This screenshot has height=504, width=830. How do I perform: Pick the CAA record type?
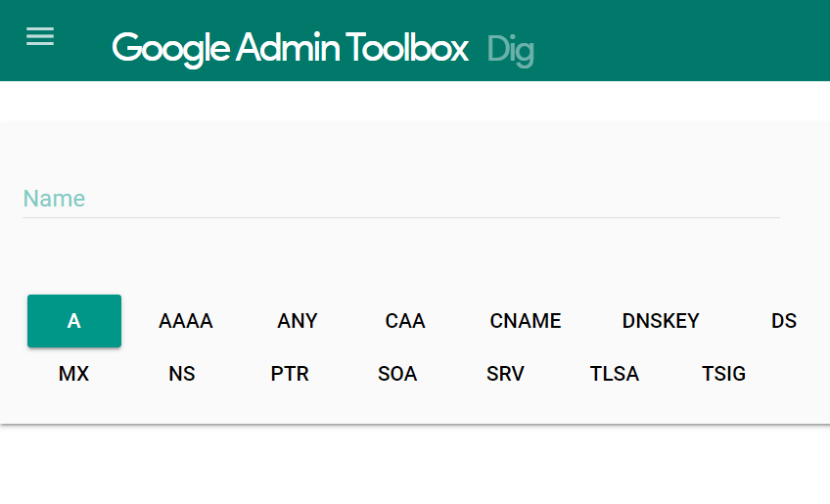click(x=405, y=321)
